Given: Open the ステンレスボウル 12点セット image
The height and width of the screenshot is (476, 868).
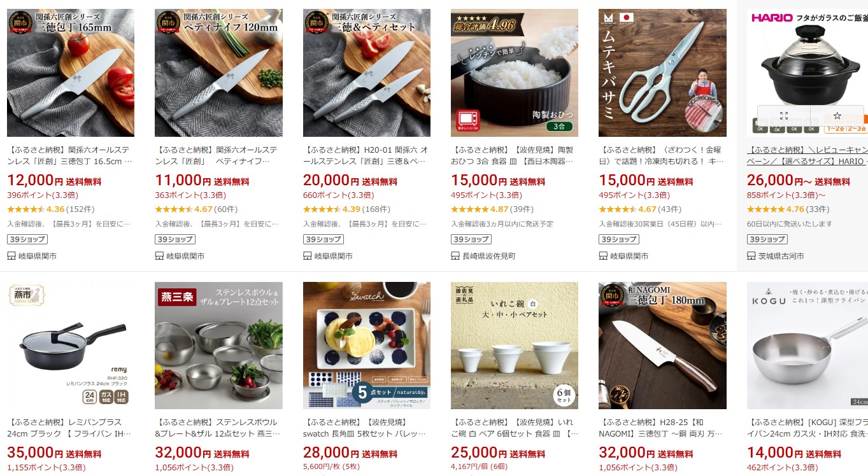Looking at the screenshot, I should [x=218, y=346].
